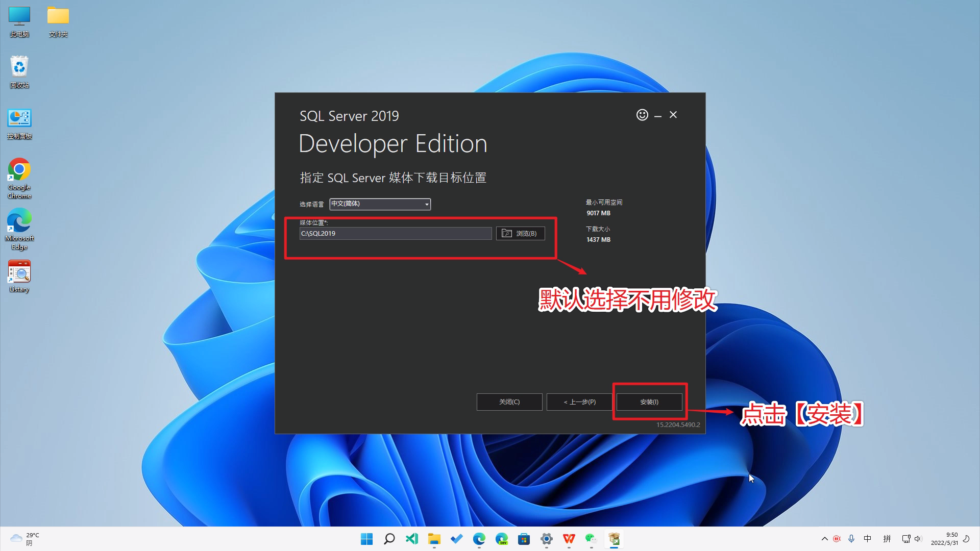Open 控制面板 control panel shortcut
Image resolution: width=980 pixels, height=551 pixels.
pos(19,124)
